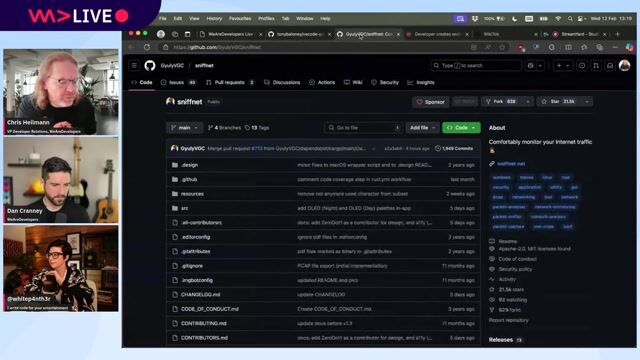Open the create new plus dropdown in header

pos(563,66)
